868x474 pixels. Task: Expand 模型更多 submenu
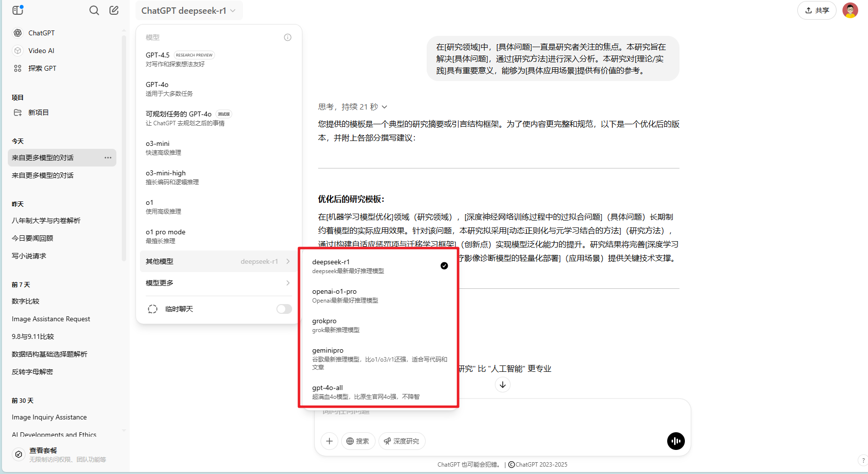coord(218,283)
